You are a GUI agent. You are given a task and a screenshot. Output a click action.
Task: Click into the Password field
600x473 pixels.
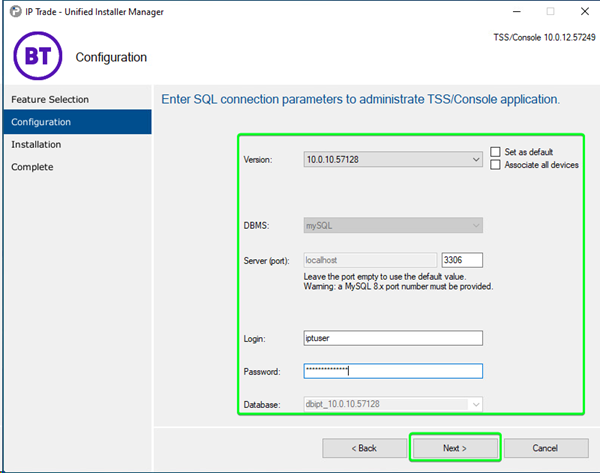coord(393,371)
